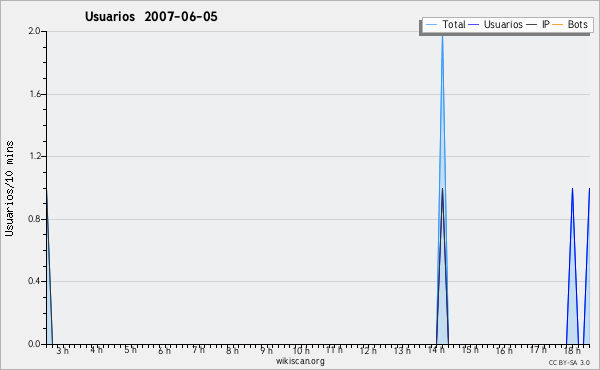Click the 1.6 y-axis value

(34, 94)
